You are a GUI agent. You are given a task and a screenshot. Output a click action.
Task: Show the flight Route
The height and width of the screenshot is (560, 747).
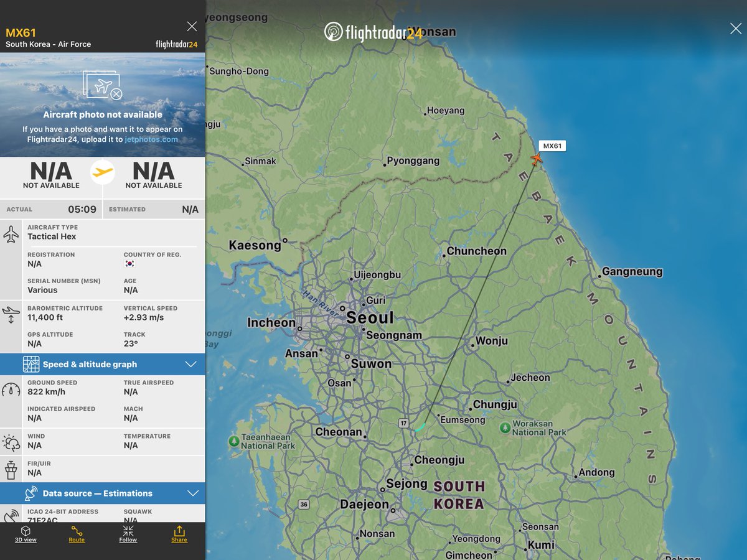[77, 534]
